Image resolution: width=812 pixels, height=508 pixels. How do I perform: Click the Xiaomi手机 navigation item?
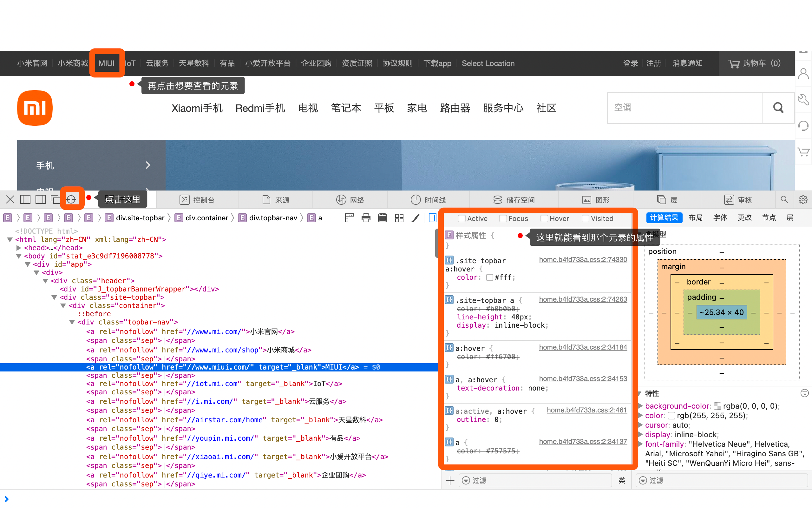coord(197,108)
